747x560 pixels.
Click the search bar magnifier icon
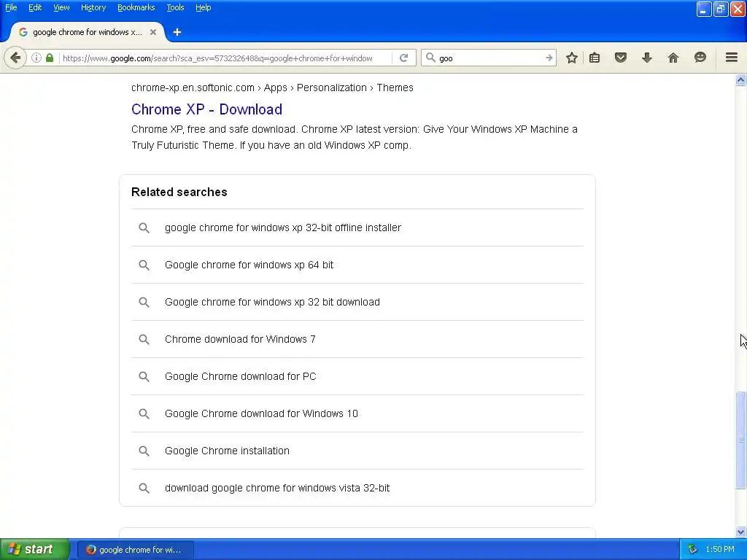point(430,58)
